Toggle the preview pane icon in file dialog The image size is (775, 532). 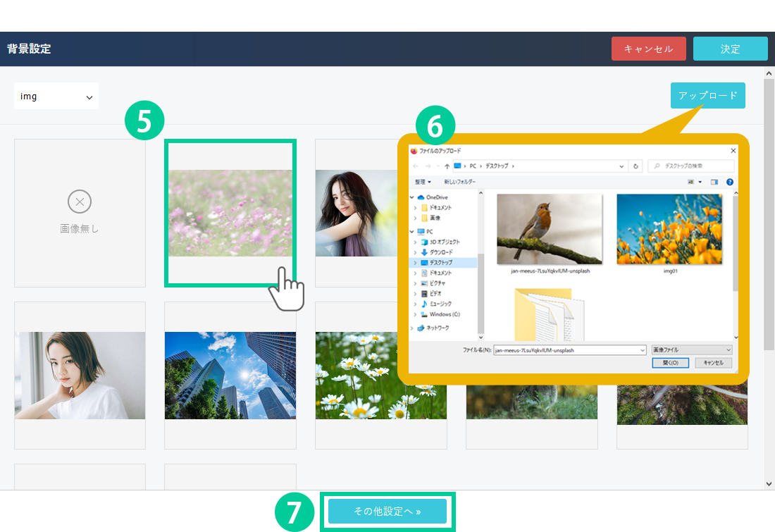pos(714,182)
